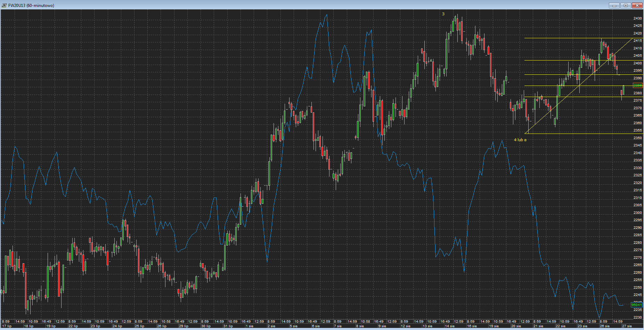Image resolution: width=644 pixels, height=330 pixels.
Task: Click the "17 lip" date label
Action: 7,326
